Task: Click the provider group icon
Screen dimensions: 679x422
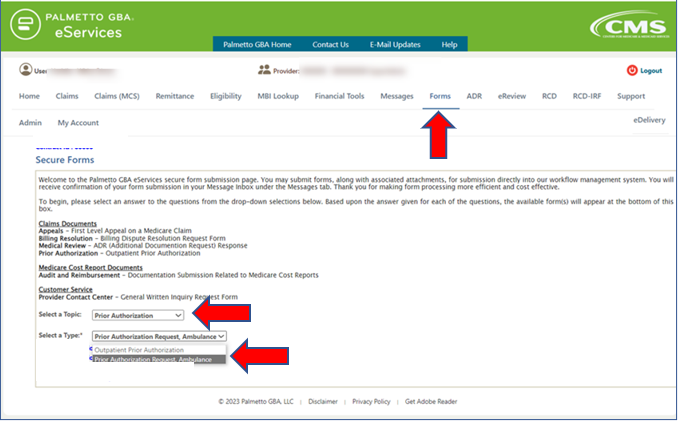Action: (264, 70)
